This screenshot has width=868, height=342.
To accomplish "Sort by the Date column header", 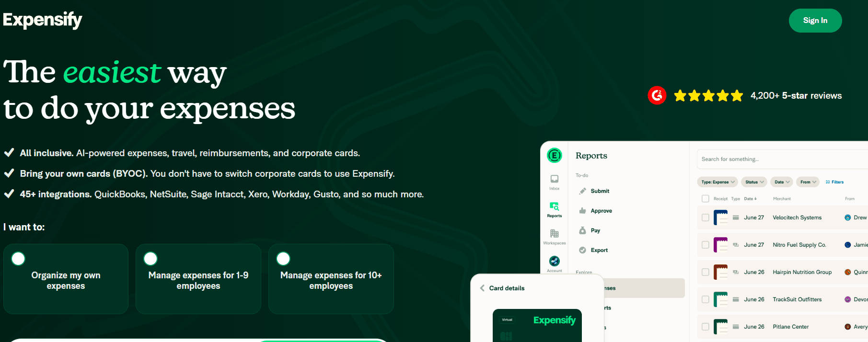I will pyautogui.click(x=750, y=199).
